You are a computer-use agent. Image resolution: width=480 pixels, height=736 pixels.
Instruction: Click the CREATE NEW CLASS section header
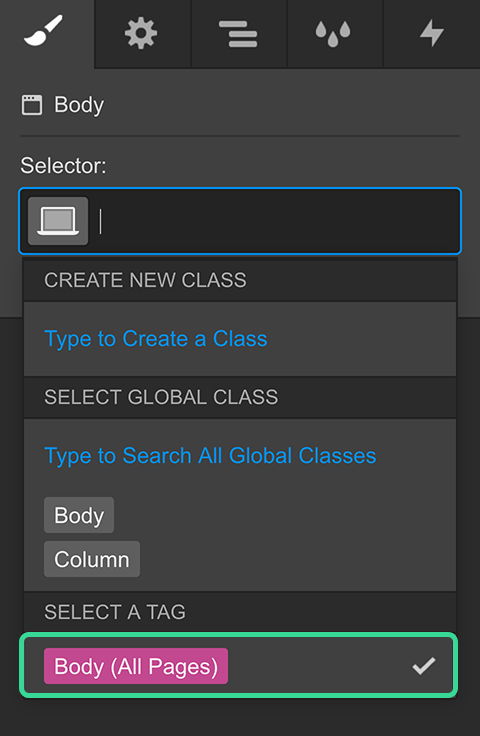pos(240,280)
